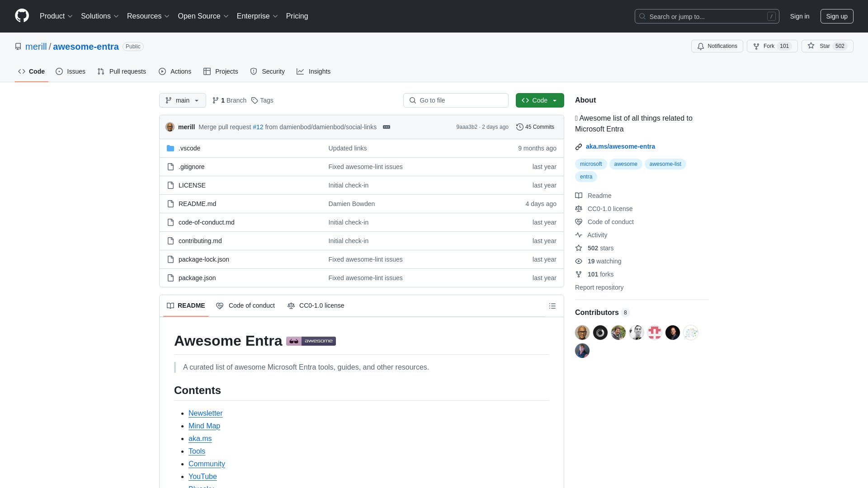
Task: Open second contributor avatar with dark circle
Action: click(x=600, y=333)
